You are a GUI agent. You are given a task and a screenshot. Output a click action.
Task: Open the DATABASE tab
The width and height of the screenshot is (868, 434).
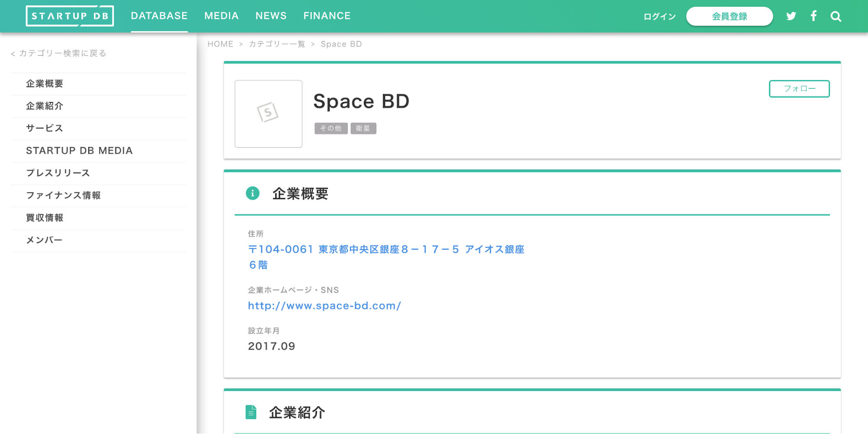[159, 16]
